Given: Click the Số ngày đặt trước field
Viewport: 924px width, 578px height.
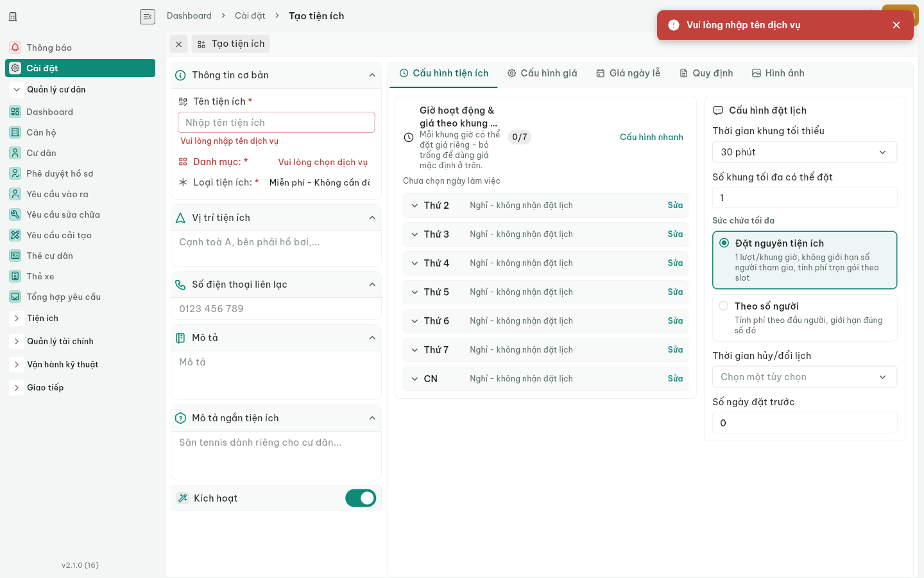Looking at the screenshot, I should 805,423.
